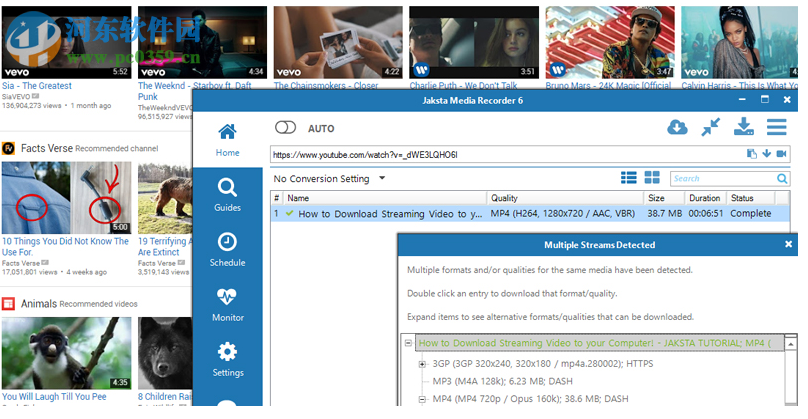The image size is (808, 419).
Task: Open the Schedule clock section
Action: pos(227,250)
